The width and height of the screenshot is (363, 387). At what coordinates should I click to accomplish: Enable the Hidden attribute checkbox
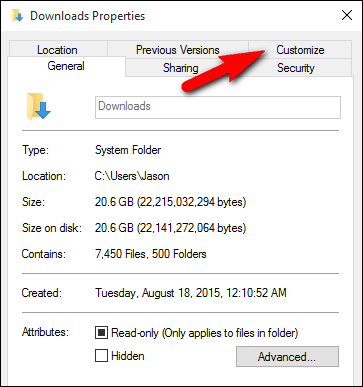(101, 356)
